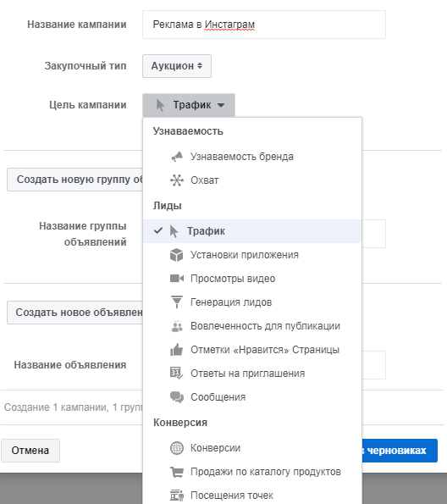The width and height of the screenshot is (447, 504).
Task: Click the globe icon for Конверсии
Action: coord(177,448)
